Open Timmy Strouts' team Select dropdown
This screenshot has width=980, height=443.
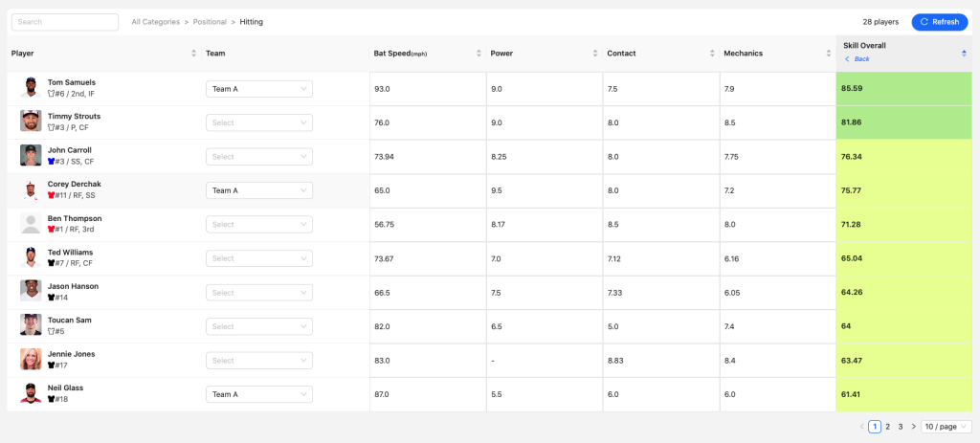[259, 123]
